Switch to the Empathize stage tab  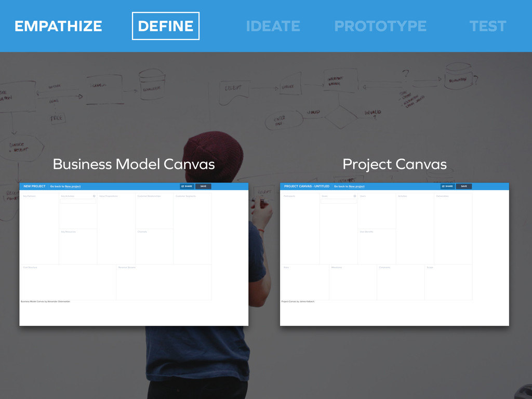pyautogui.click(x=58, y=26)
